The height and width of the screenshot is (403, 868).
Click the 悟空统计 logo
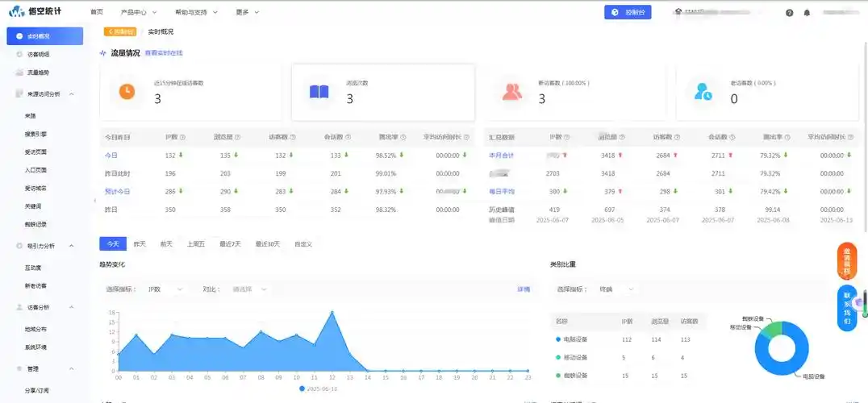pyautogui.click(x=35, y=11)
